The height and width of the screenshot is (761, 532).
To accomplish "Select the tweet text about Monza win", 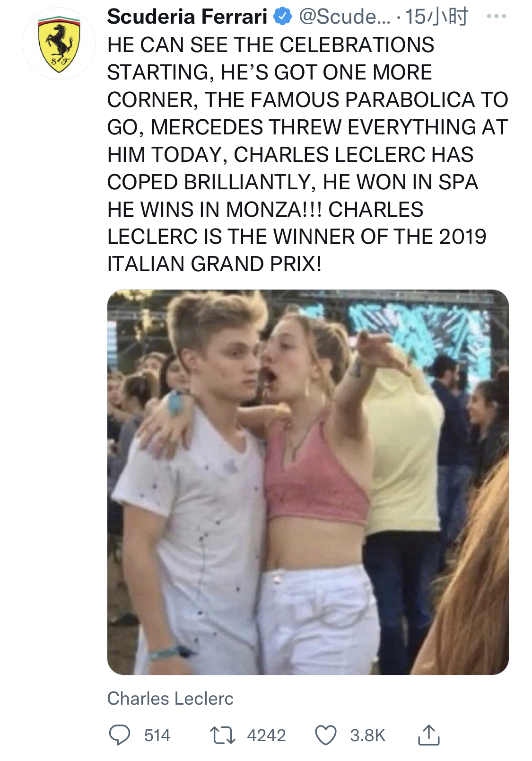I will click(308, 154).
